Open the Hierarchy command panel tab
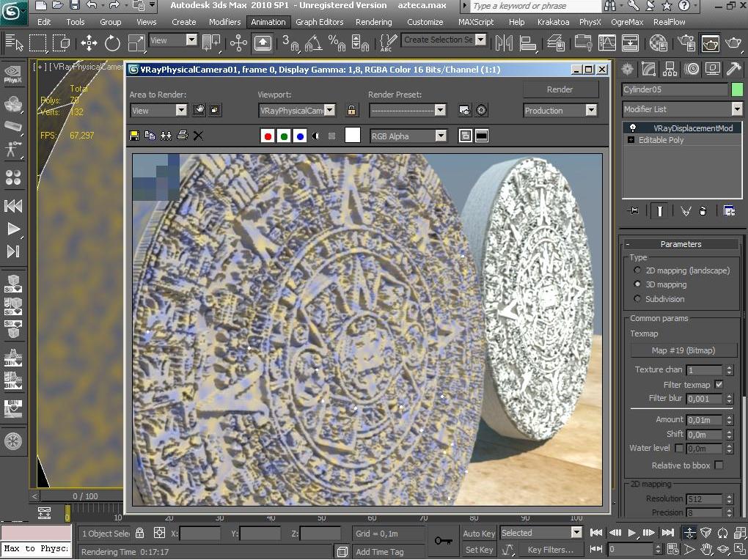The height and width of the screenshot is (560, 748). pos(670,69)
